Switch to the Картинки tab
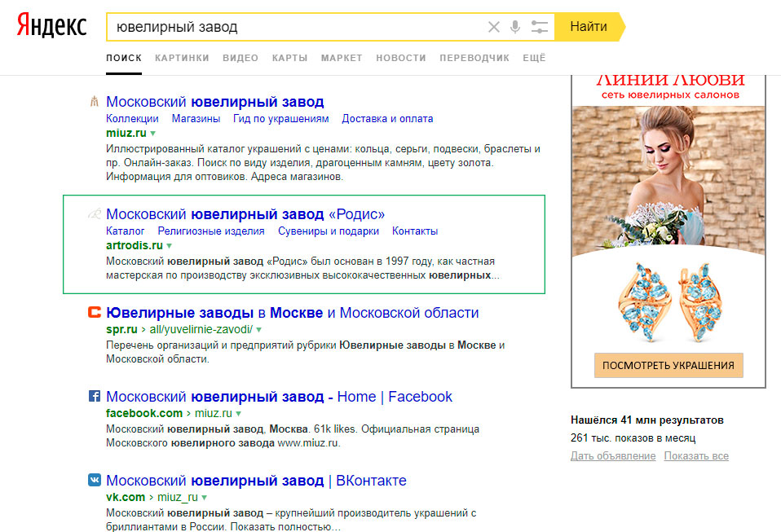 (x=182, y=58)
